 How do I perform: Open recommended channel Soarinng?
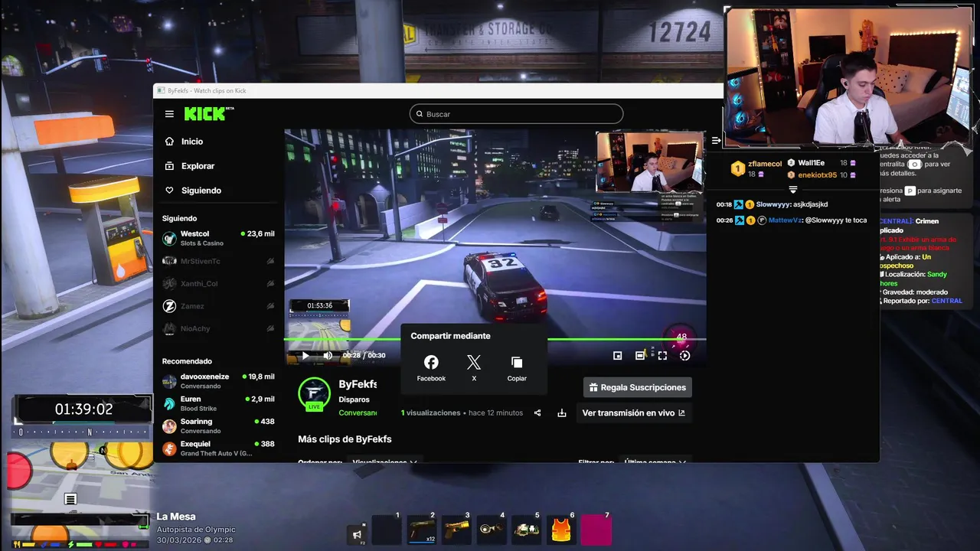[218, 425]
